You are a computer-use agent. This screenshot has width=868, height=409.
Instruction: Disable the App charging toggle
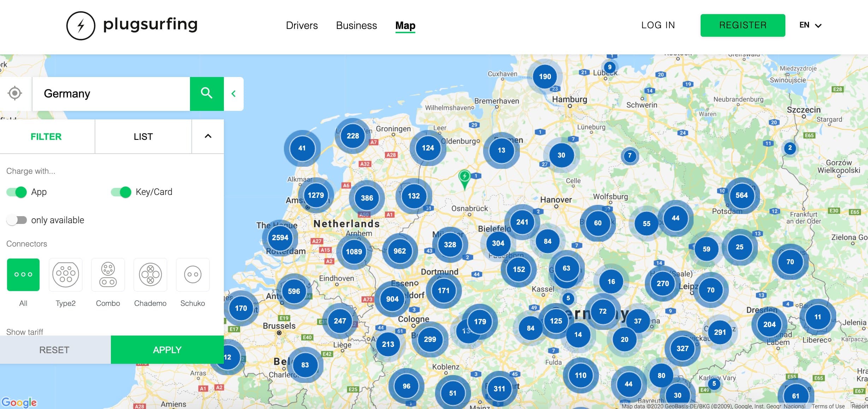pos(17,192)
